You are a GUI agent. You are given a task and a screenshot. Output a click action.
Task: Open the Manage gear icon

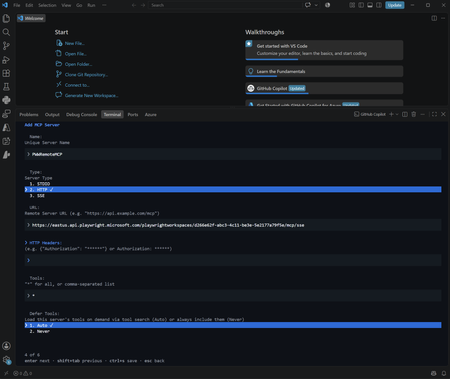pyautogui.click(x=6, y=360)
